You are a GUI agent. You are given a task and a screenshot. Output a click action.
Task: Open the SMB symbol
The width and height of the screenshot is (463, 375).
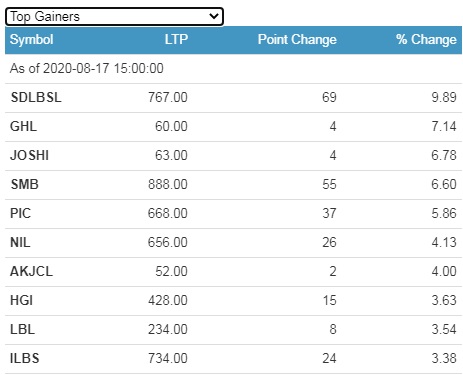pyautogui.click(x=25, y=184)
